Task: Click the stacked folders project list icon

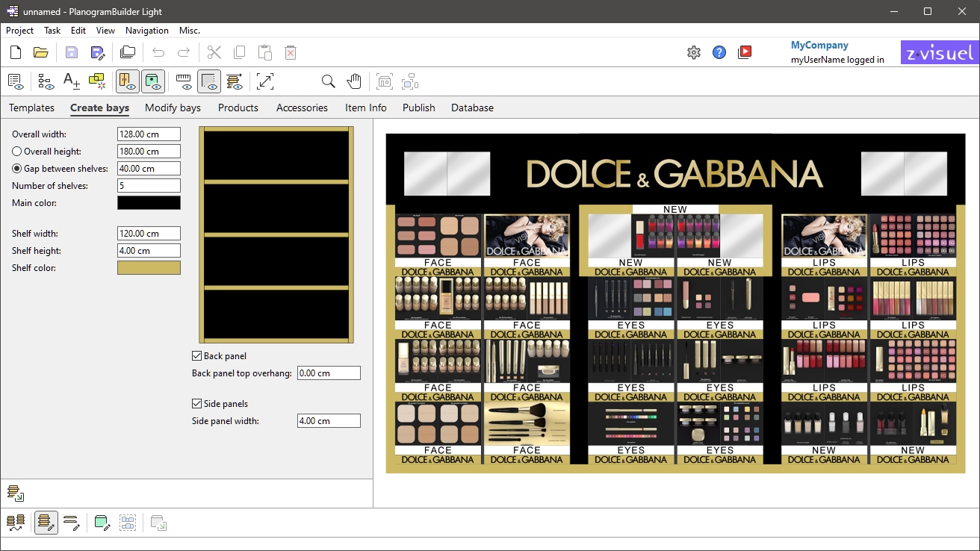Action: click(x=128, y=52)
